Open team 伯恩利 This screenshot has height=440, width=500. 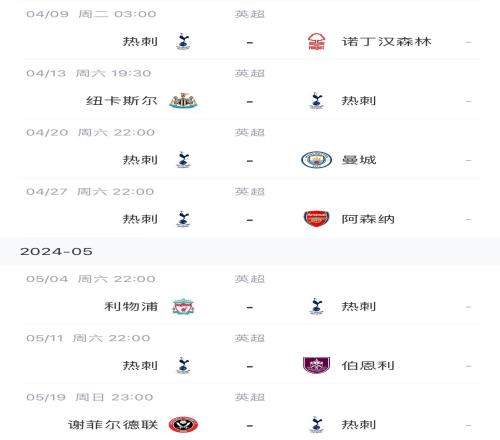pos(368,365)
